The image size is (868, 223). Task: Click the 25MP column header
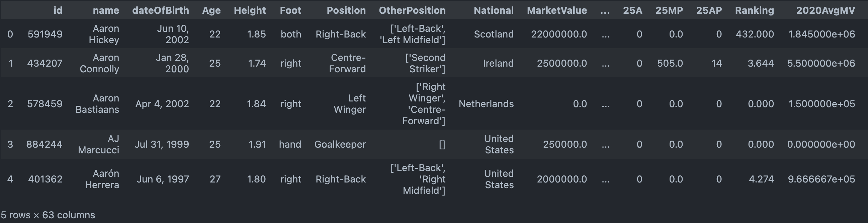point(669,10)
